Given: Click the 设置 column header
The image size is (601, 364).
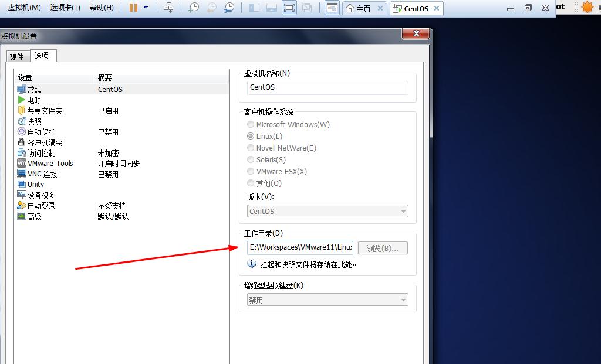Looking at the screenshot, I should pos(54,77).
